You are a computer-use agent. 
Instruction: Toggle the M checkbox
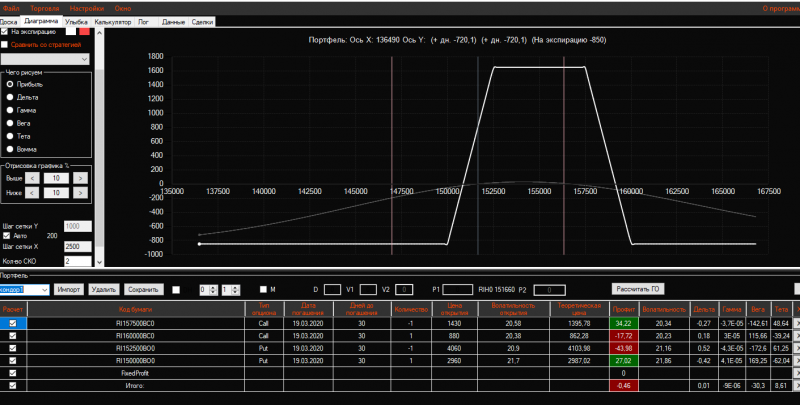[263, 289]
